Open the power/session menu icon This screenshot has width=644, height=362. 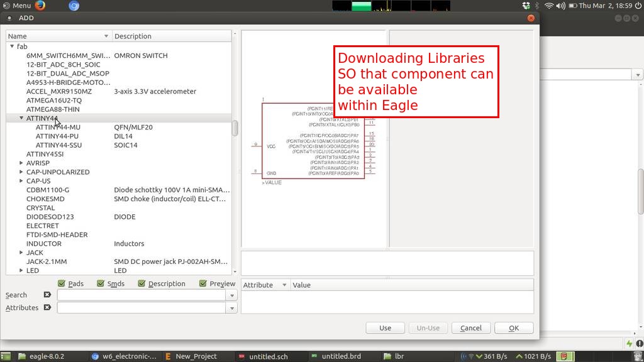638,5
